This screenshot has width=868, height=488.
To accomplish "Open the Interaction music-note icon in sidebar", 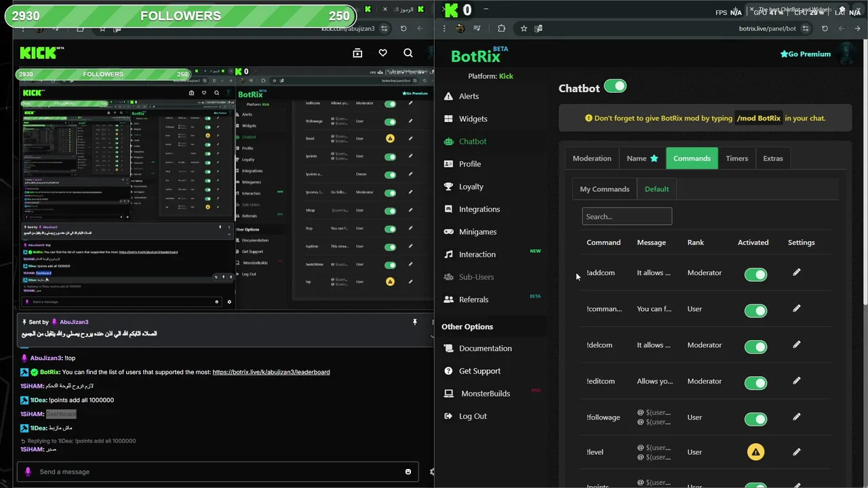I will pos(448,254).
